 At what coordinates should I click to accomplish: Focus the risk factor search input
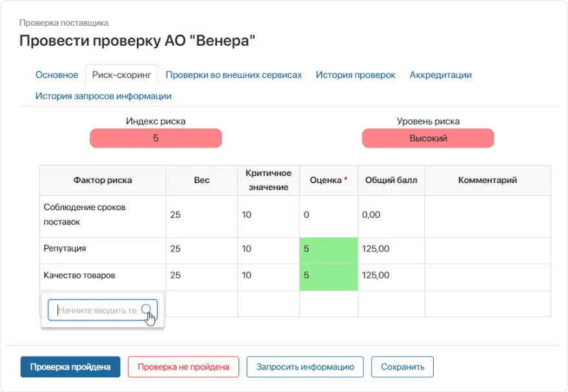[x=97, y=310]
